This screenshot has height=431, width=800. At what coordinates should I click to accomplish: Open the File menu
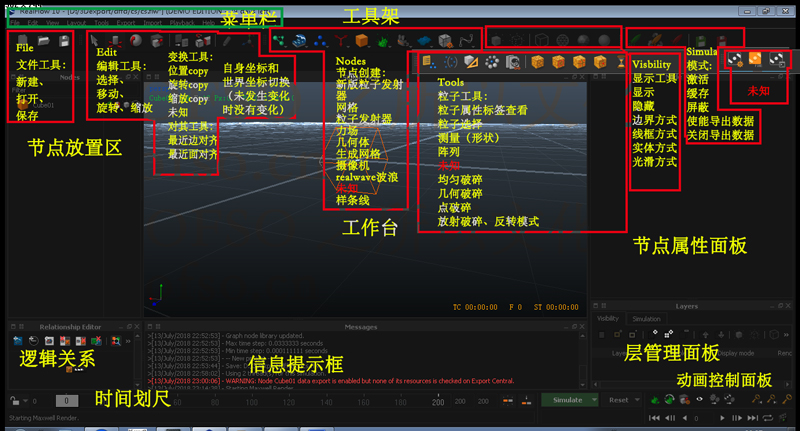coord(14,21)
